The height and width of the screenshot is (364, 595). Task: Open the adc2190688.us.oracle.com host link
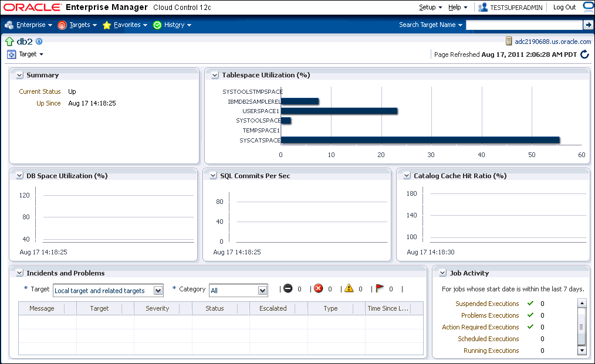click(553, 42)
